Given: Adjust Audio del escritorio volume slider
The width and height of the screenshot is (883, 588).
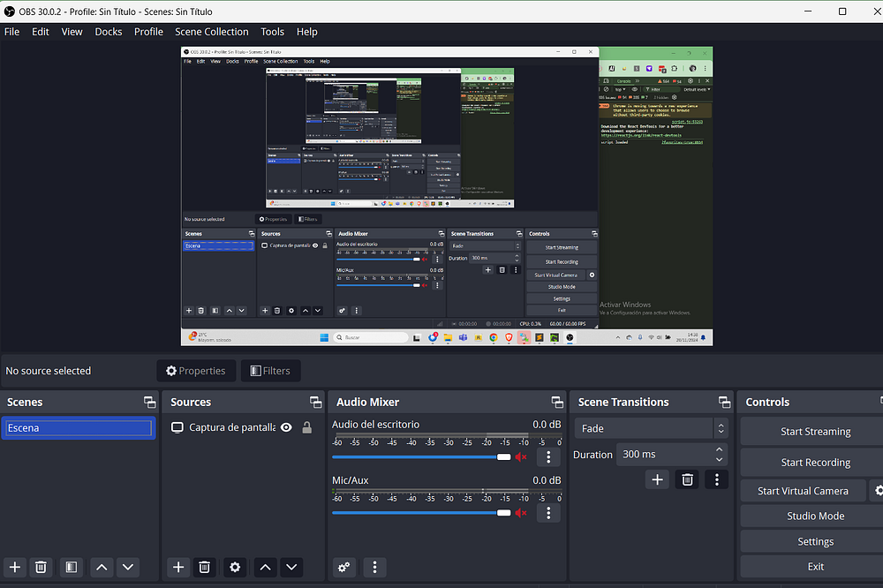Looking at the screenshot, I should (421, 456).
